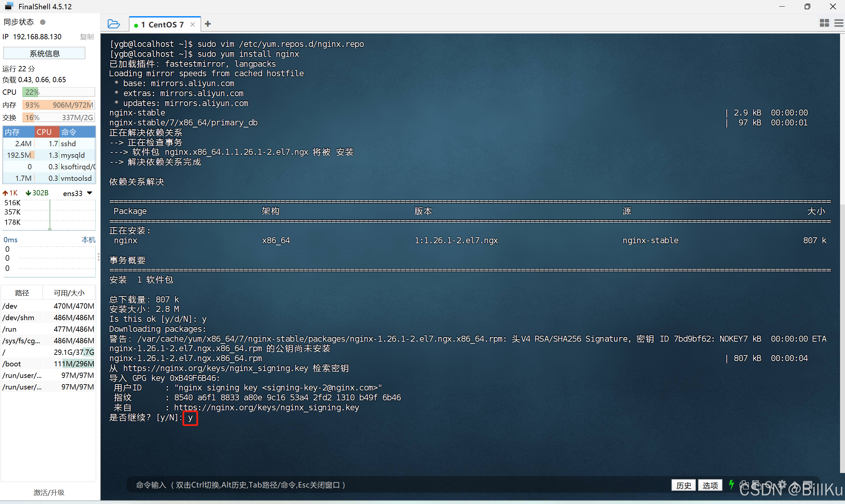The image size is (845, 504).
Task: Open 系统信息 system info button
Action: (x=44, y=53)
